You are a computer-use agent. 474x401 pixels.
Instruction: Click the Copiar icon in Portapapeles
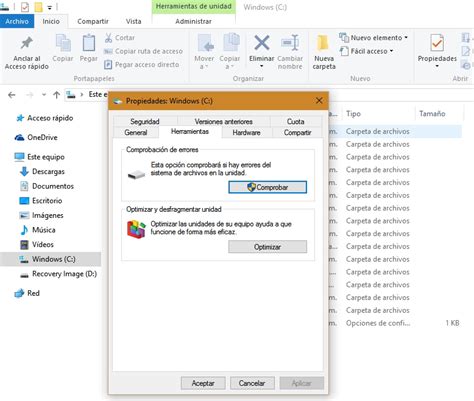click(x=63, y=43)
